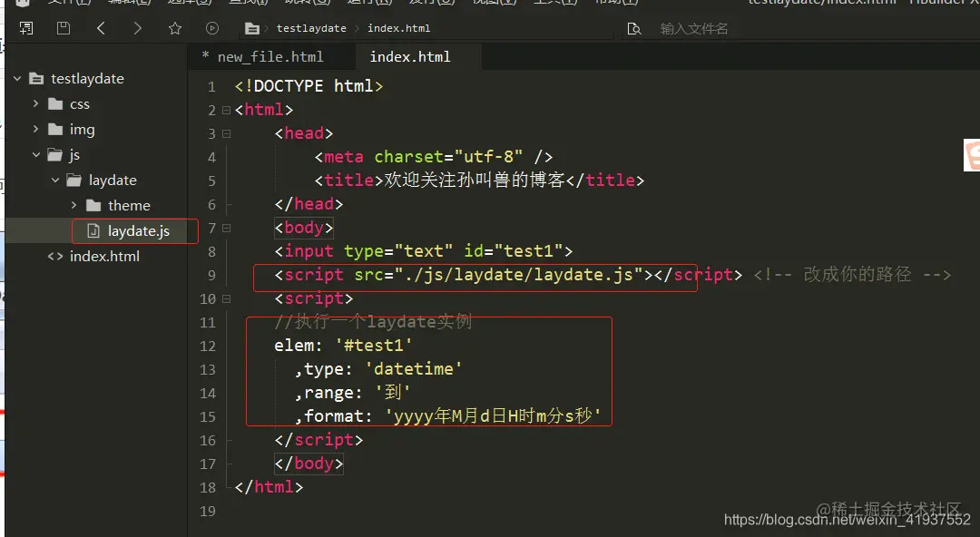Click the comment 改成你的路径
The height and width of the screenshot is (537, 980).
tap(857, 275)
